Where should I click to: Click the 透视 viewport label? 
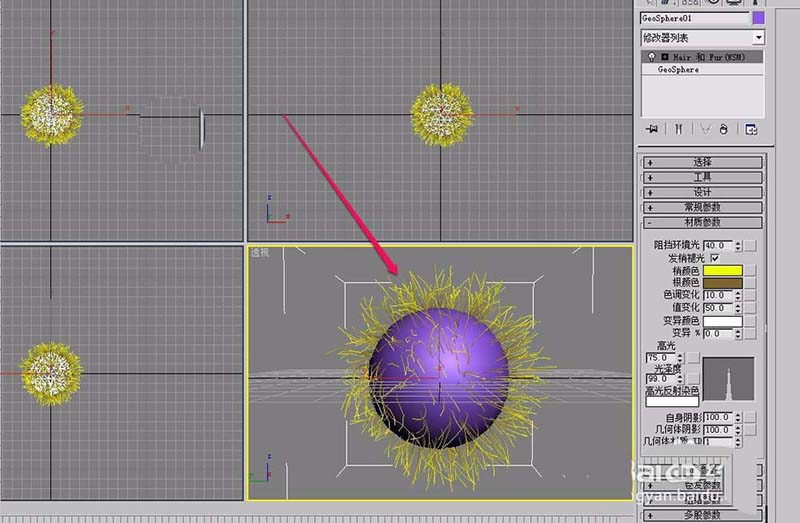(x=259, y=252)
